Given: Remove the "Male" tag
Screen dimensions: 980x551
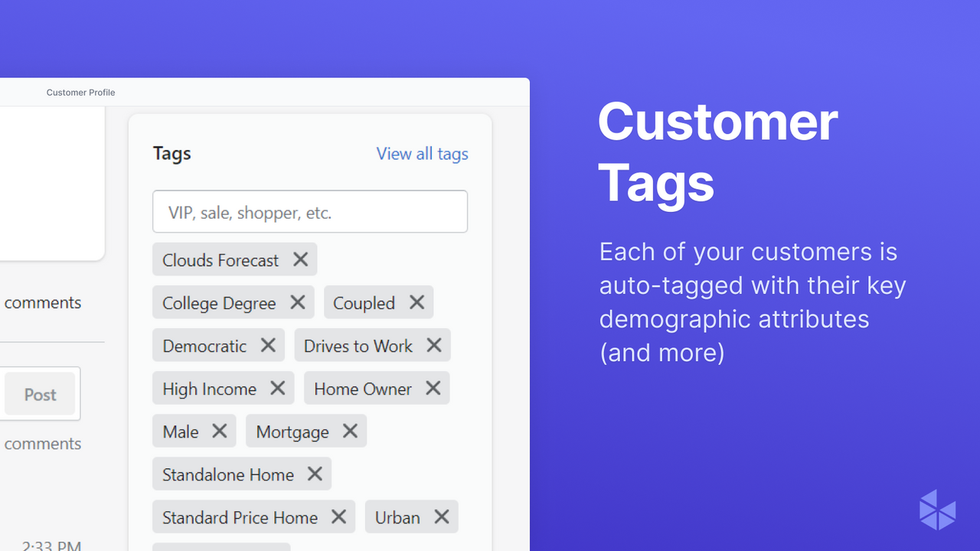Looking at the screenshot, I should (x=220, y=431).
